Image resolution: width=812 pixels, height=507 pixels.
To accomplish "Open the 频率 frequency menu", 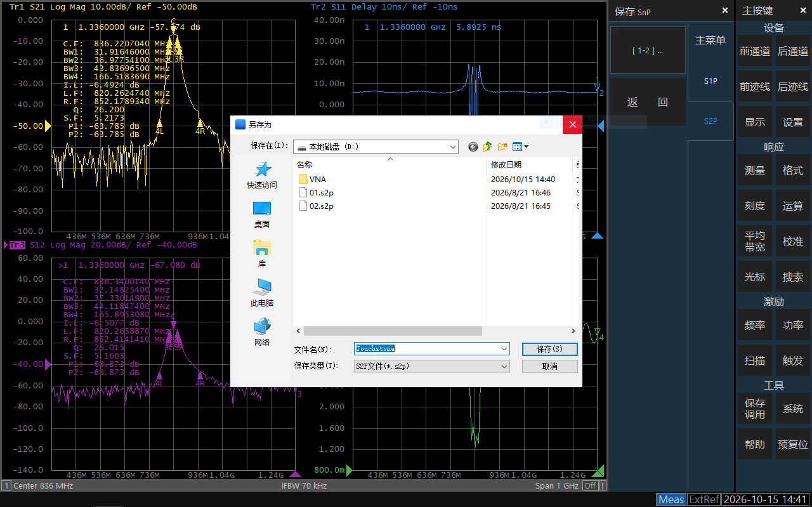I will [x=755, y=326].
